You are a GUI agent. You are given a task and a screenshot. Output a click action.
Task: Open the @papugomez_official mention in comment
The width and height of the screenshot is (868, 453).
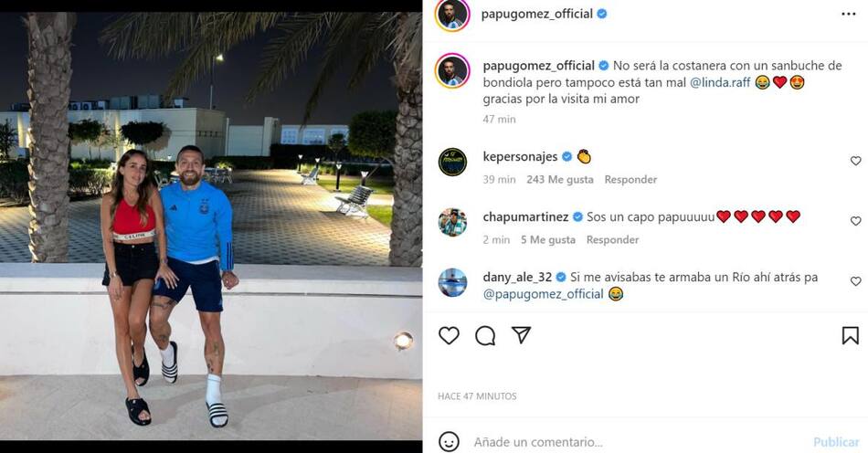(543, 294)
